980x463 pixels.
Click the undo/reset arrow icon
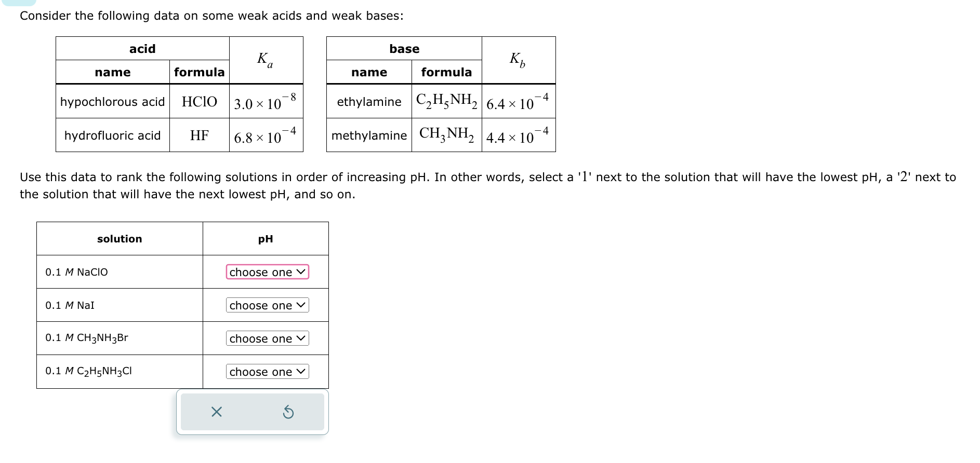coord(288,412)
